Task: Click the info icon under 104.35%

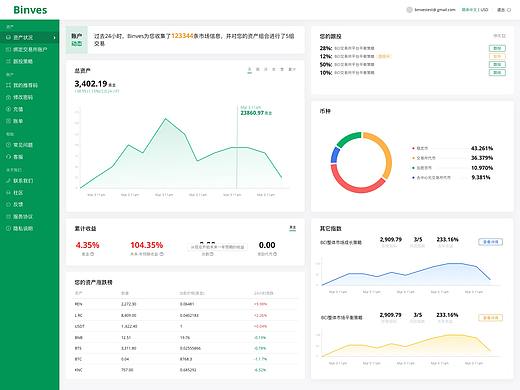Action: coord(162,254)
